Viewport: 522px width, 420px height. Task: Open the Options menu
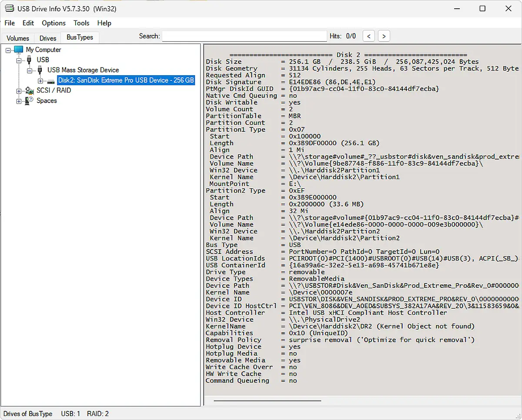coord(54,23)
